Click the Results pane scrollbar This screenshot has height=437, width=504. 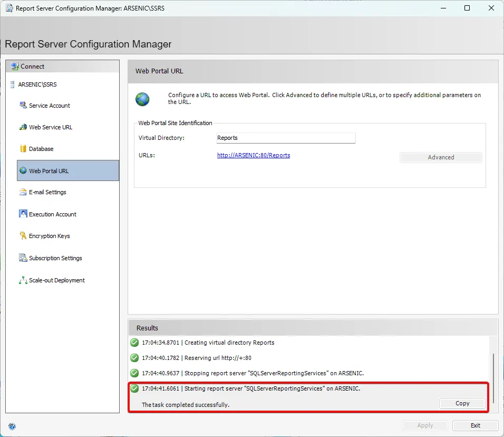tap(493, 378)
